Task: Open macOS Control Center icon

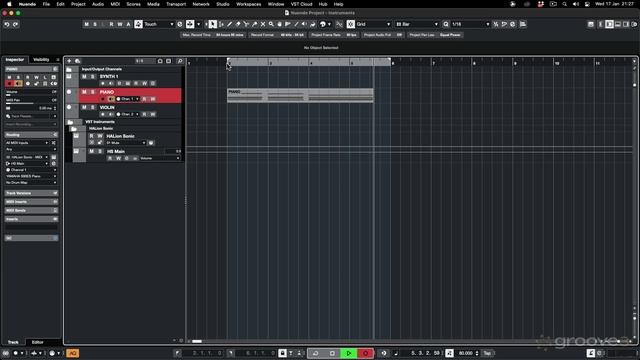Action: pos(587,4)
